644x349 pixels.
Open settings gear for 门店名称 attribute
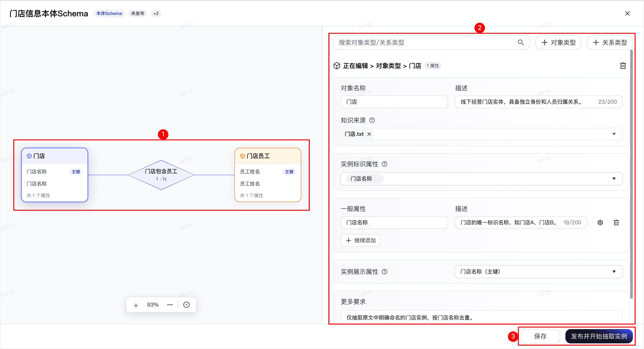pyautogui.click(x=600, y=222)
